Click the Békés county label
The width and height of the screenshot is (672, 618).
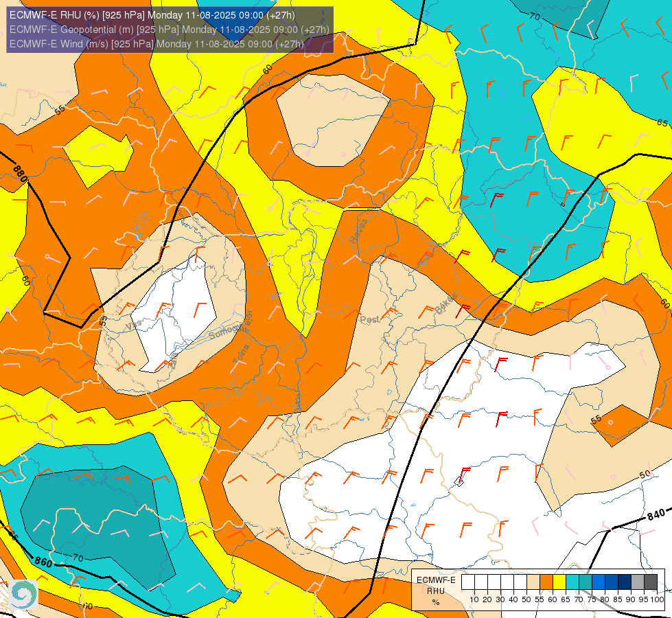pyautogui.click(x=445, y=304)
